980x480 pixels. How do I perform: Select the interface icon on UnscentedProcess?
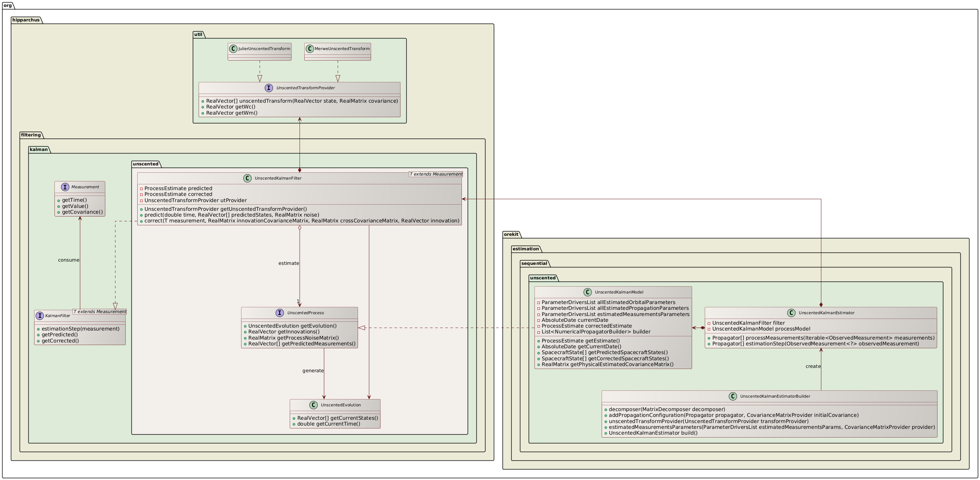pos(280,312)
